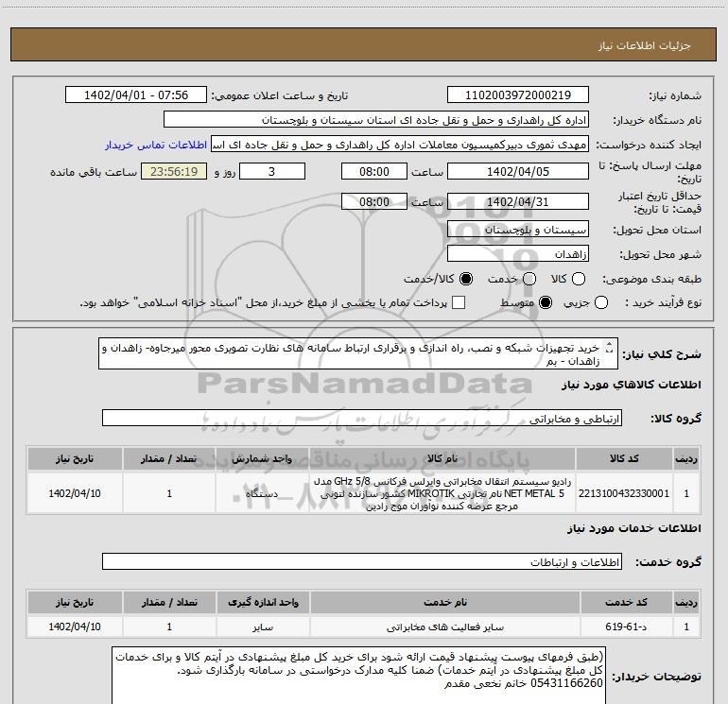Image resolution: width=728 pixels, height=704 pixels.
Task: Click the price validity date 1402/04/31
Action: [518, 201]
